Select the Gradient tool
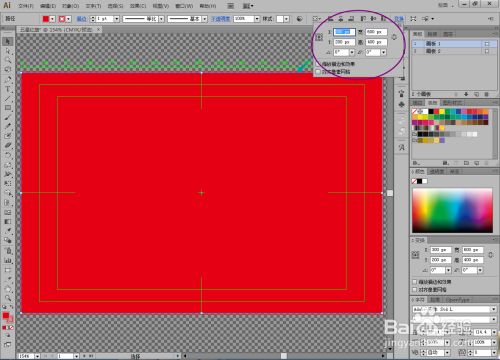The height and width of the screenshot is (360, 500). [x=8, y=222]
